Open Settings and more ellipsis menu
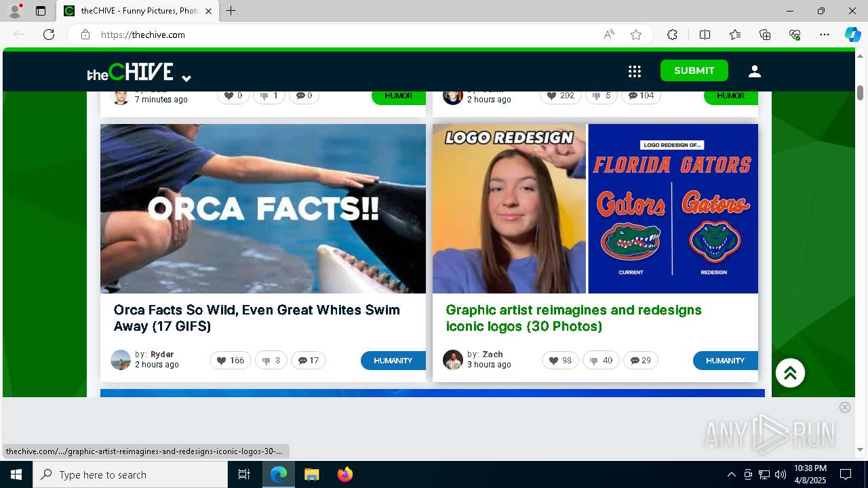868x488 pixels. click(825, 35)
